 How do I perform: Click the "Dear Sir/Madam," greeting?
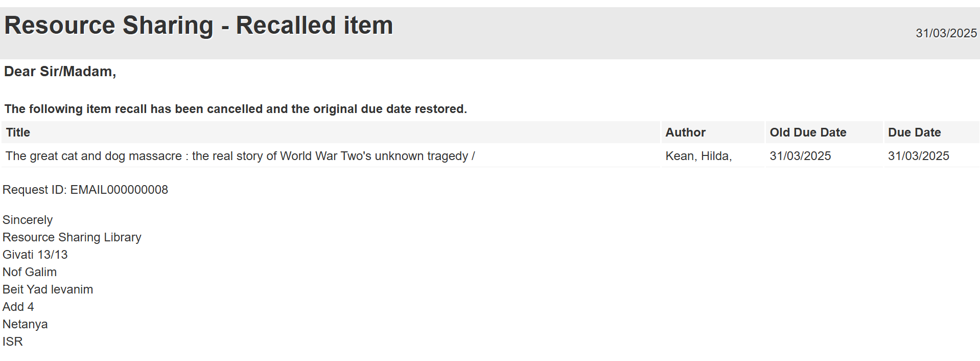[60, 72]
